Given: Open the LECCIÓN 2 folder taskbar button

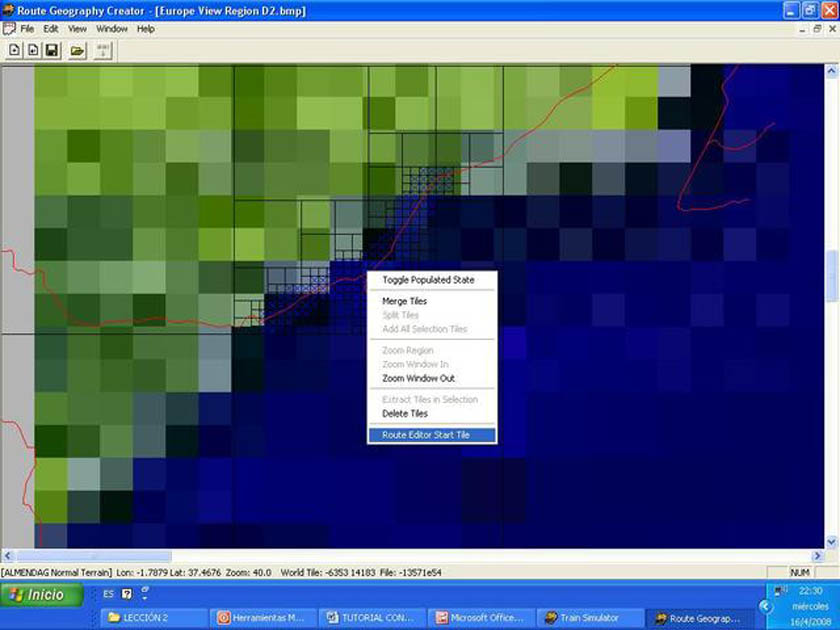Looking at the screenshot, I should pyautogui.click(x=156, y=618).
